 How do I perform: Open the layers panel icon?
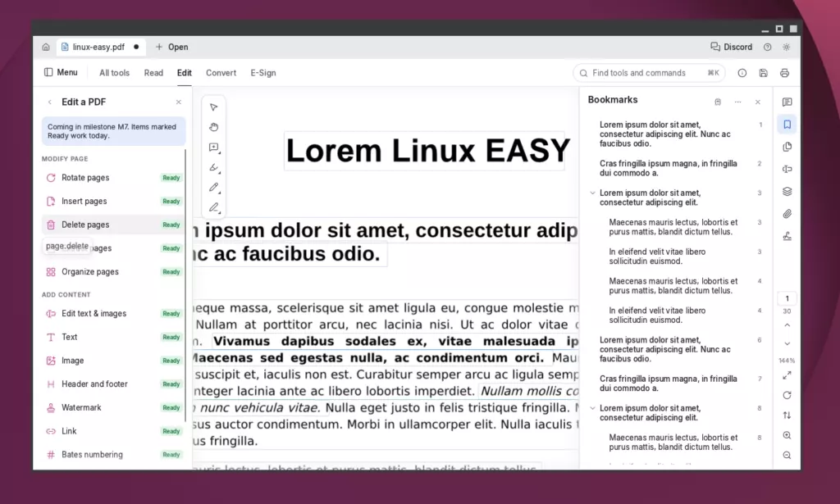(x=787, y=192)
